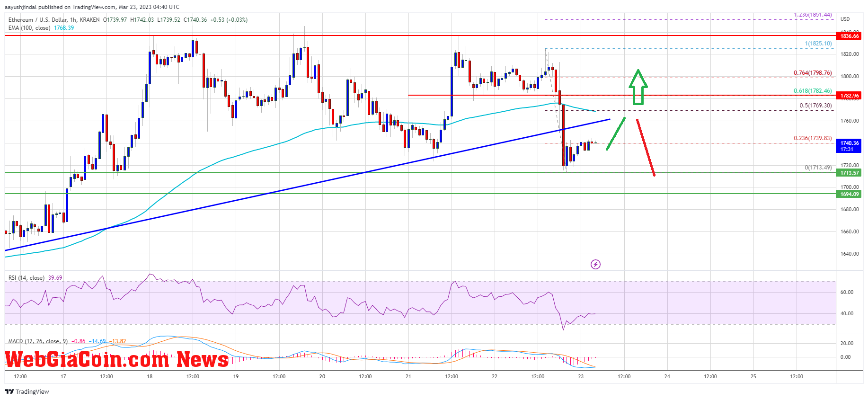
Task: Click the TradingView logo at bottom
Action: pyautogui.click(x=27, y=391)
